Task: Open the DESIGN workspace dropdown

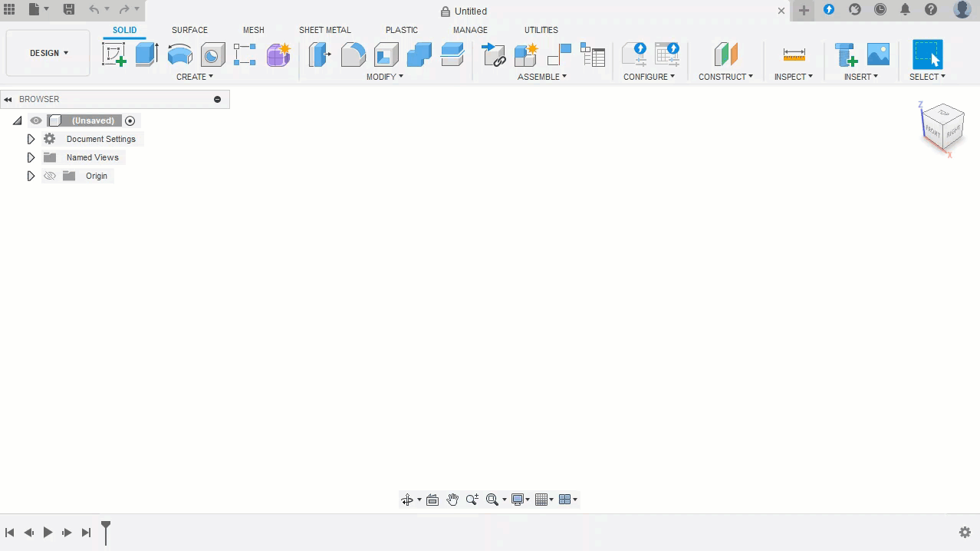Action: (x=48, y=53)
